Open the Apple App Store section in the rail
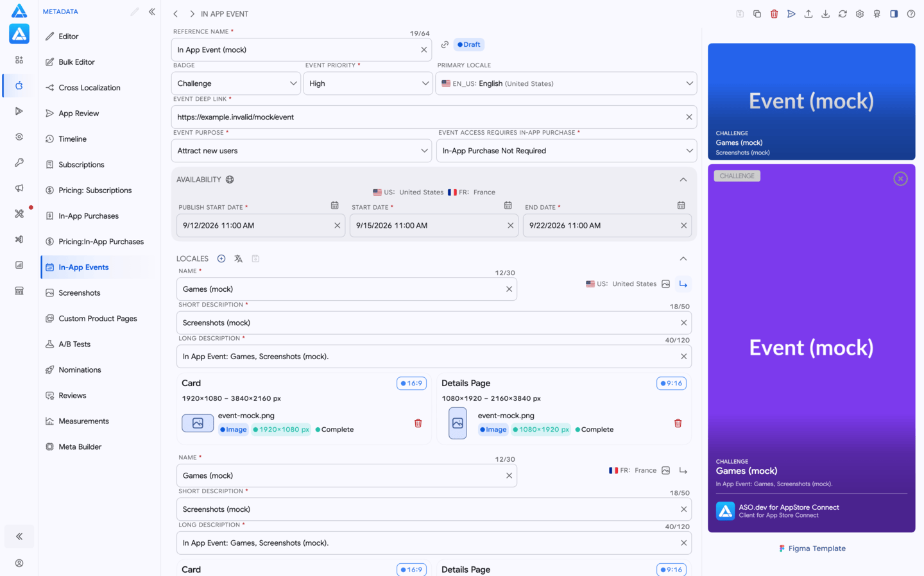Screen dimensions: 924x576 pyautogui.click(x=19, y=85)
